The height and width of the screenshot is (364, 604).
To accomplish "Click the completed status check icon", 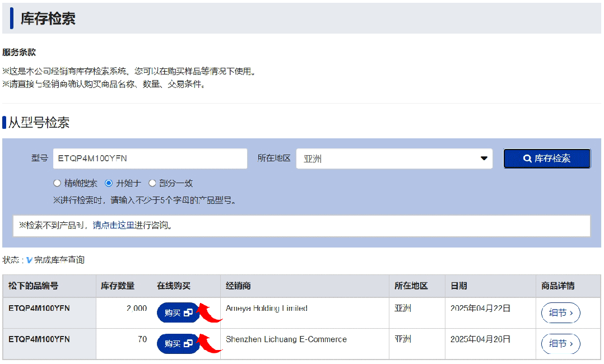I will (x=29, y=260).
